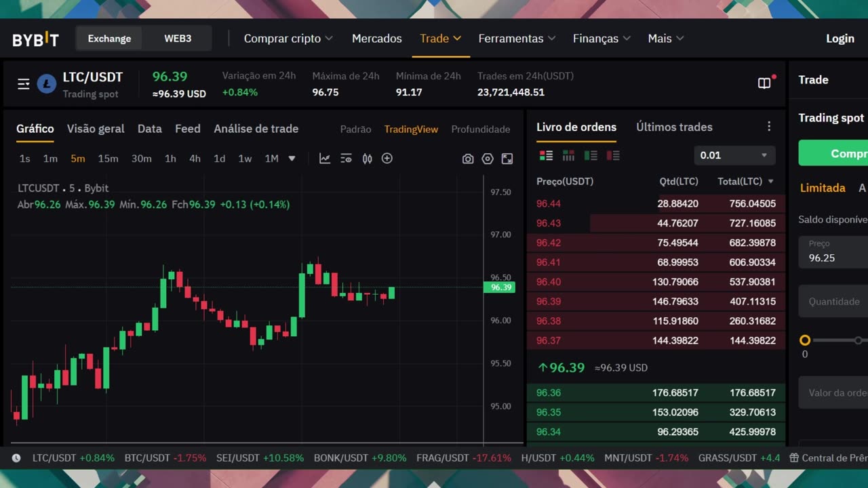Select the horizontal order book layout icon
Screen dimensions: 868x488
coord(568,155)
